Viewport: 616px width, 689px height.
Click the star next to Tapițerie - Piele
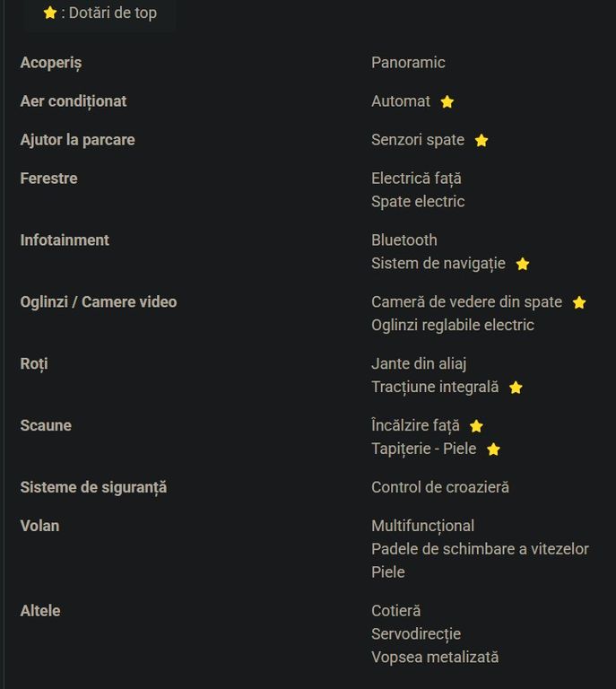click(493, 449)
